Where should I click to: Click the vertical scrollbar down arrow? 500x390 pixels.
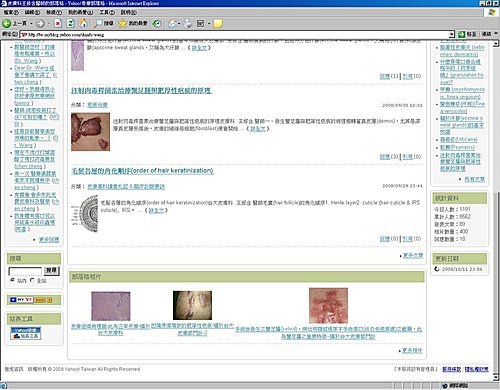click(496, 378)
